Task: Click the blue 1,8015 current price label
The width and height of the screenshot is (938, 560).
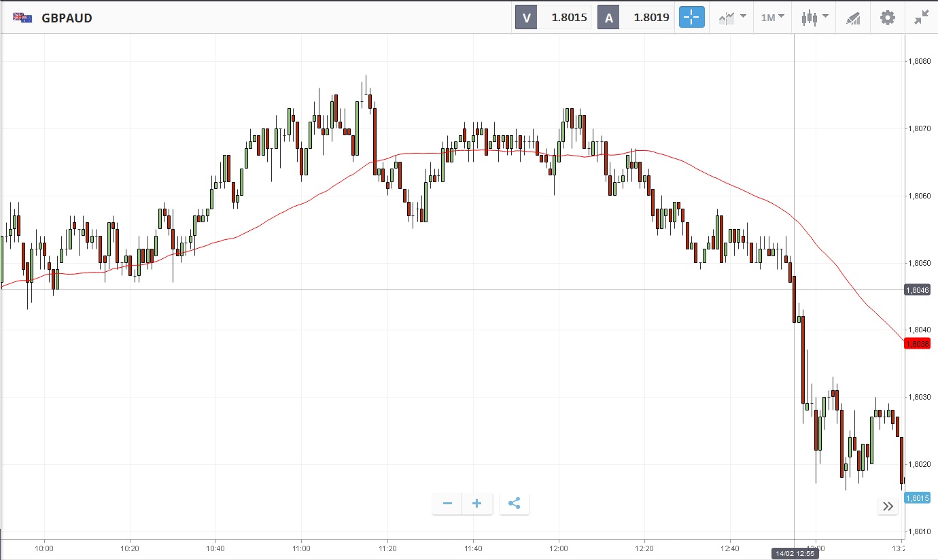Action: tap(917, 498)
